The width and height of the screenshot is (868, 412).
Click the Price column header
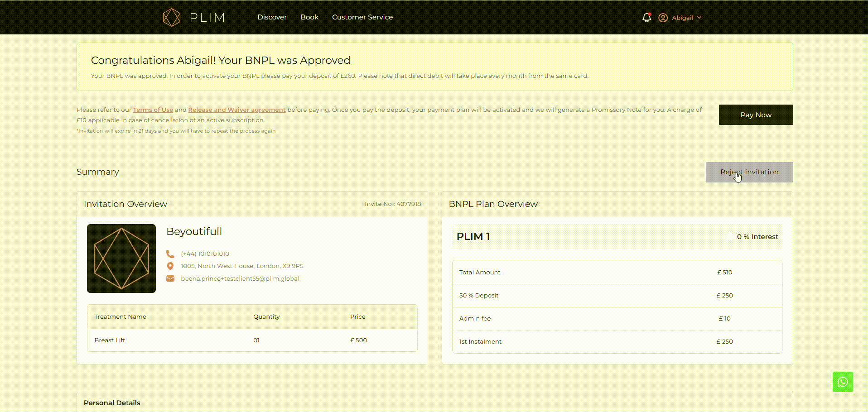pyautogui.click(x=357, y=316)
